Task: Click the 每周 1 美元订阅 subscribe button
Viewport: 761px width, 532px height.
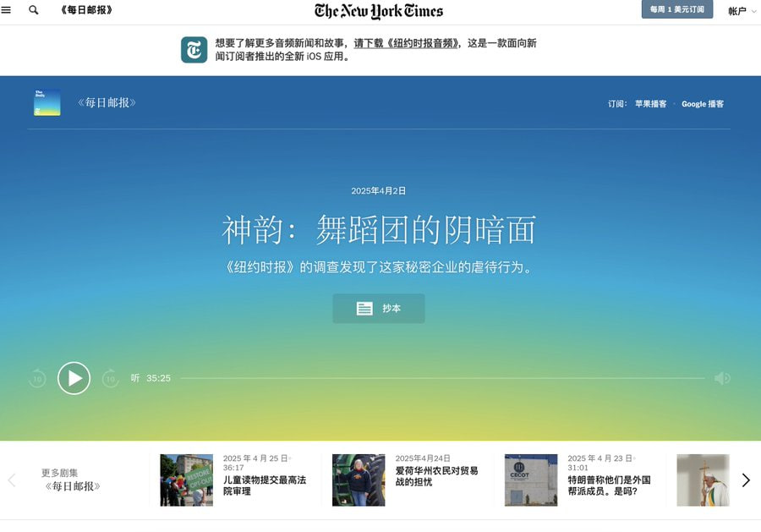Action: tap(676, 10)
